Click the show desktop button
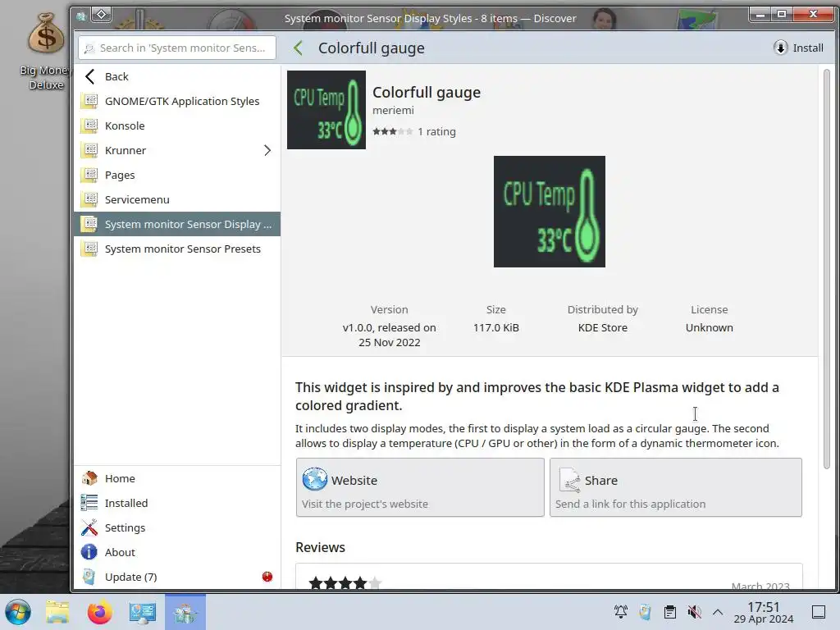Viewport: 840px width, 630px height. [819, 612]
